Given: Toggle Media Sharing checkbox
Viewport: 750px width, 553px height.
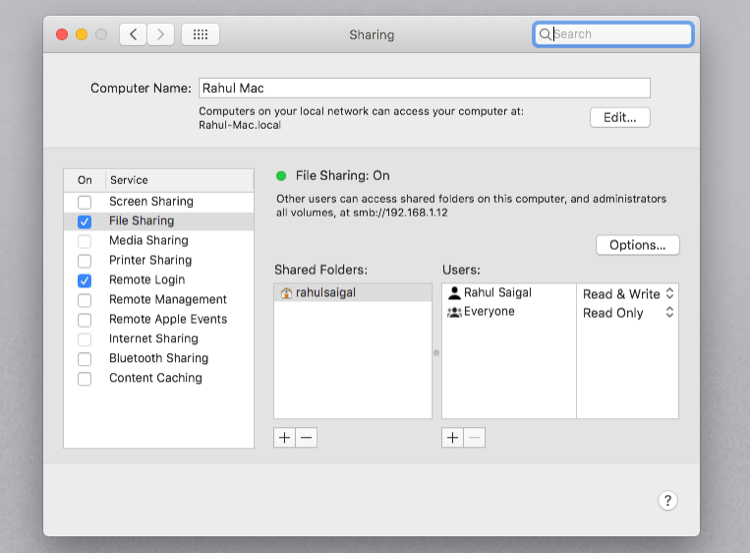Looking at the screenshot, I should pyautogui.click(x=85, y=242).
